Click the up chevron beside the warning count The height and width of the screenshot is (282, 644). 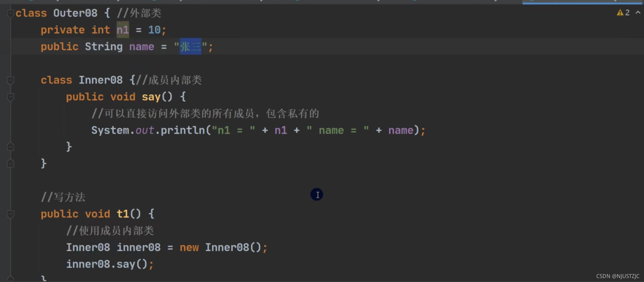pyautogui.click(x=638, y=12)
